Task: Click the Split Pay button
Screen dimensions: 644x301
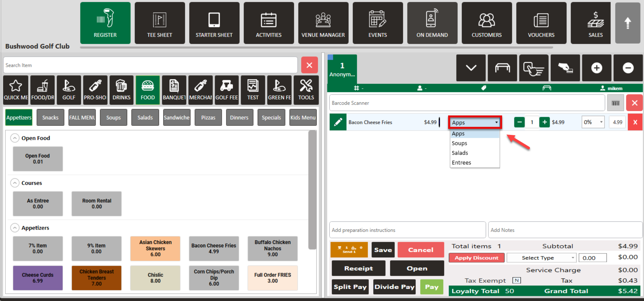Action: tap(350, 287)
